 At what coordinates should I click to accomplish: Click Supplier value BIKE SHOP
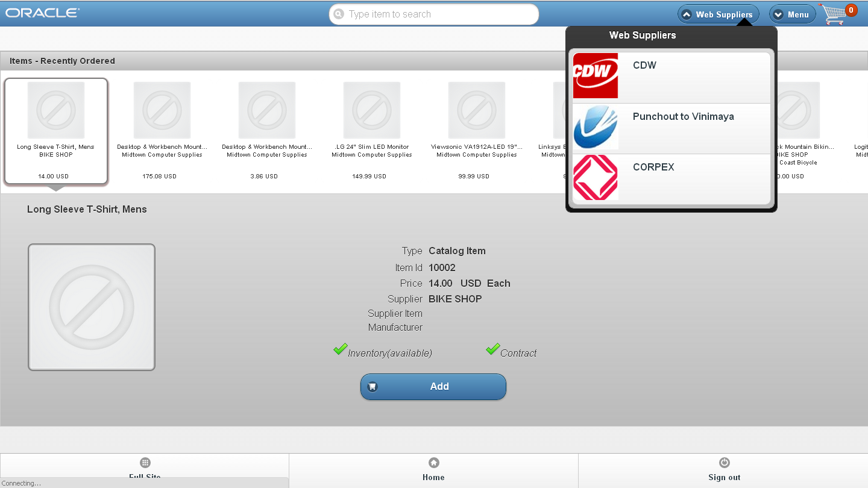tap(455, 299)
